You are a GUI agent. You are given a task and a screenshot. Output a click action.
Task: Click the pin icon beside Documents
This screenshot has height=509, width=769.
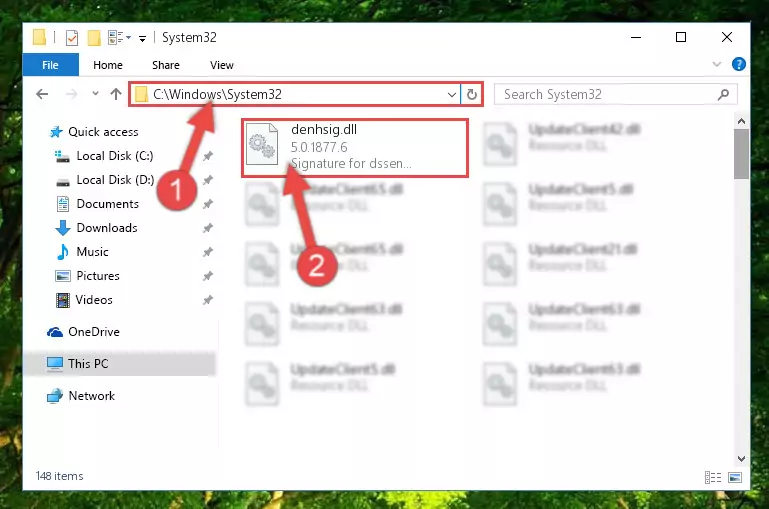[208, 204]
